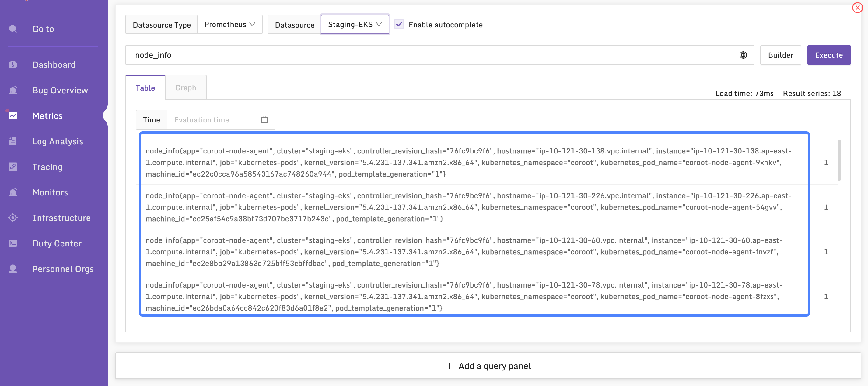Open the Go to search in the sidebar
The width and height of the screenshot is (868, 386).
tap(43, 29)
